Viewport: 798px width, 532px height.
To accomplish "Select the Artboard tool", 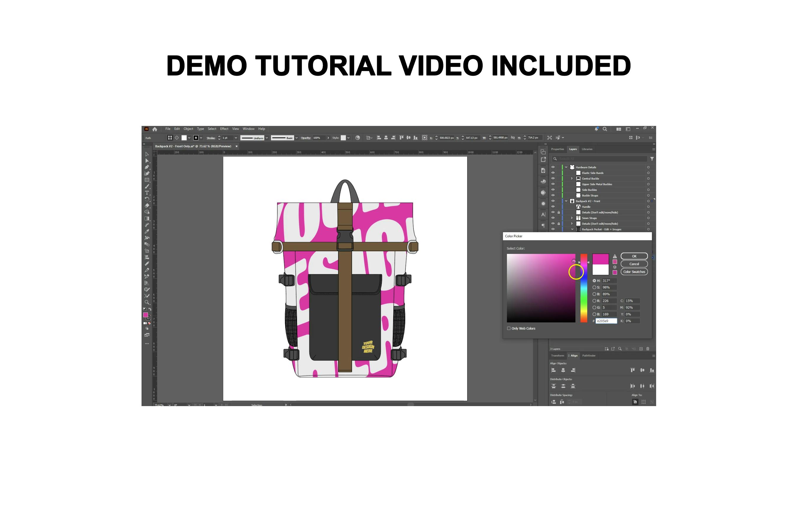I will coord(147,251).
